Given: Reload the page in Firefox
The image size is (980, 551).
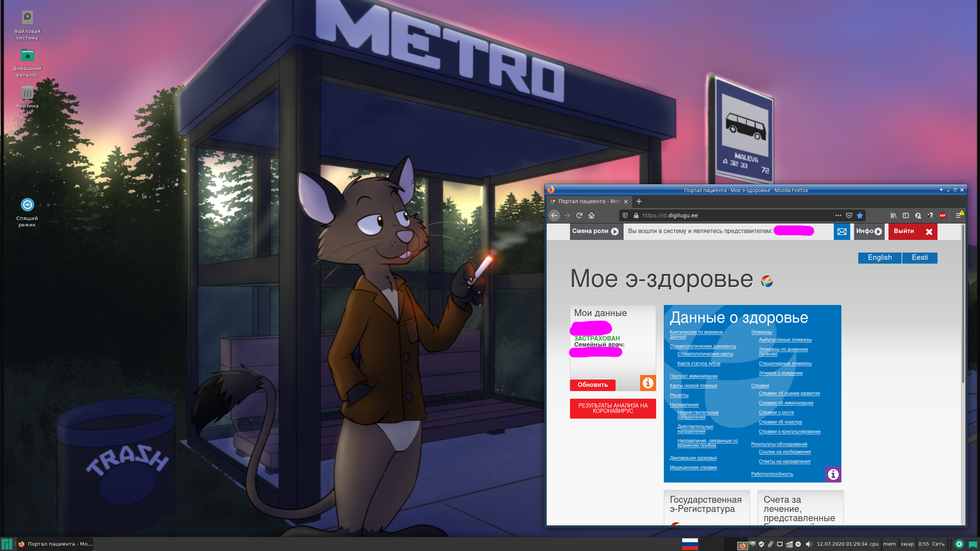Looking at the screenshot, I should click(579, 215).
